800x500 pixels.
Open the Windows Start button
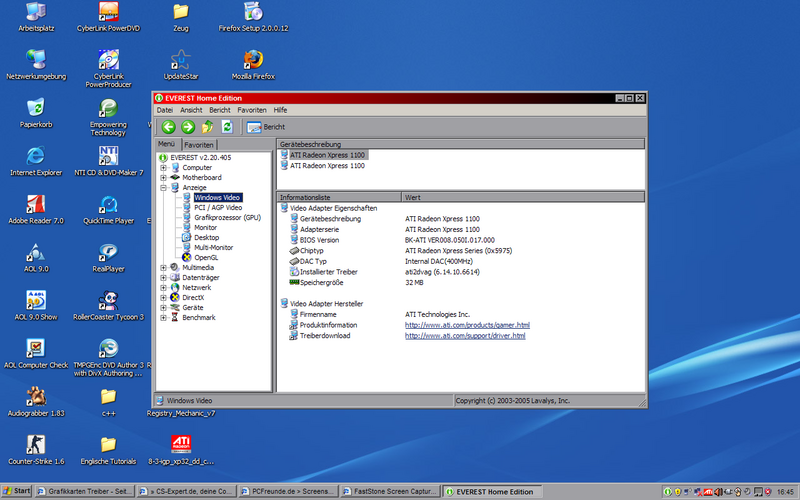[16, 491]
